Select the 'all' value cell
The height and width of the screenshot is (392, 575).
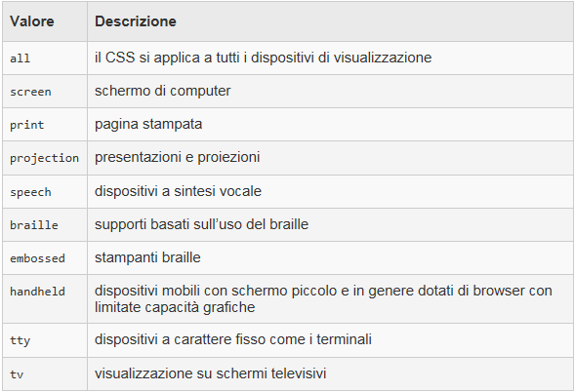(45, 58)
